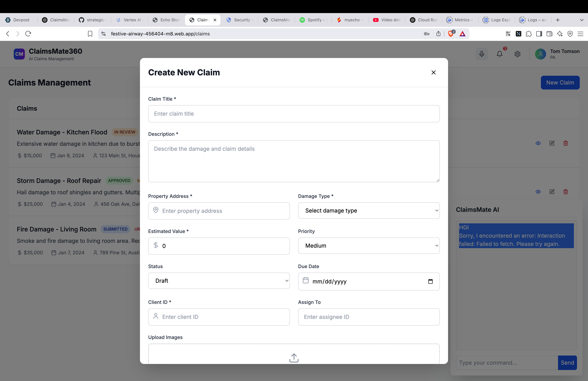This screenshot has height=381, width=588.
Task: Click the browser bookmark icon
Action: point(90,34)
